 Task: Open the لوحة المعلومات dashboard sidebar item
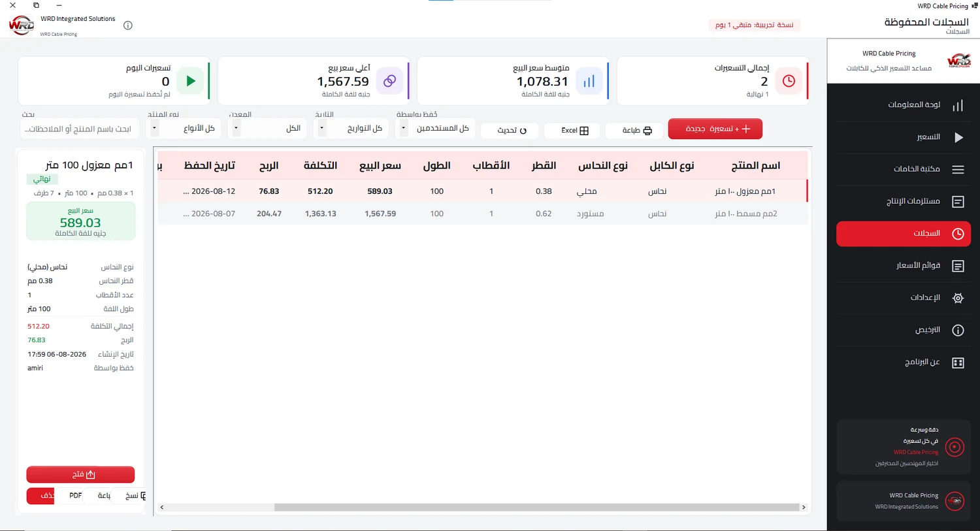click(903, 105)
